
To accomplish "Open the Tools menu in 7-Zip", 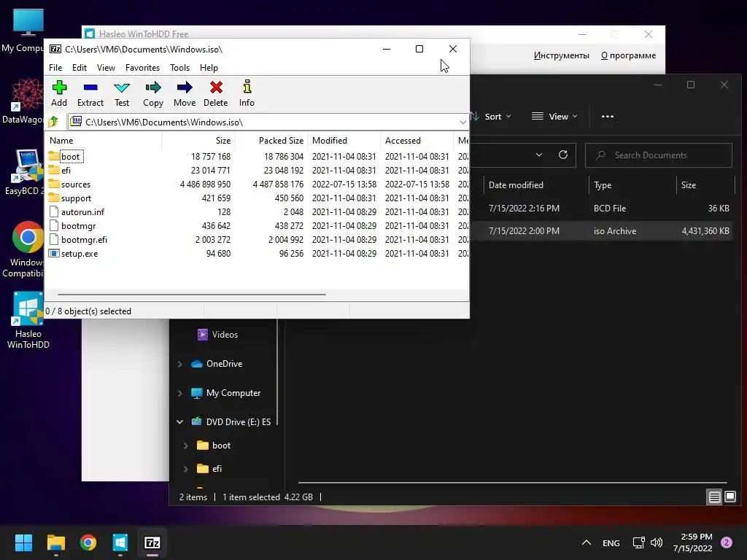I will click(x=179, y=68).
